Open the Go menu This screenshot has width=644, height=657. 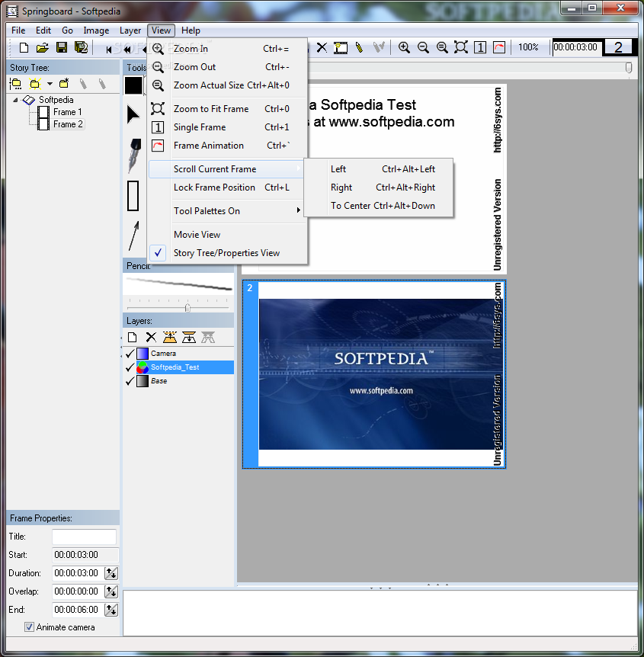point(67,30)
